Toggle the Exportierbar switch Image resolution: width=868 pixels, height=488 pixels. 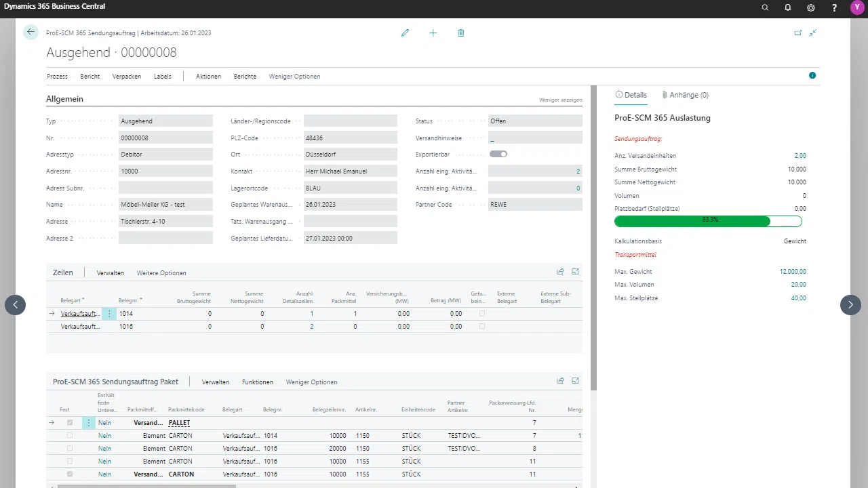tap(498, 154)
